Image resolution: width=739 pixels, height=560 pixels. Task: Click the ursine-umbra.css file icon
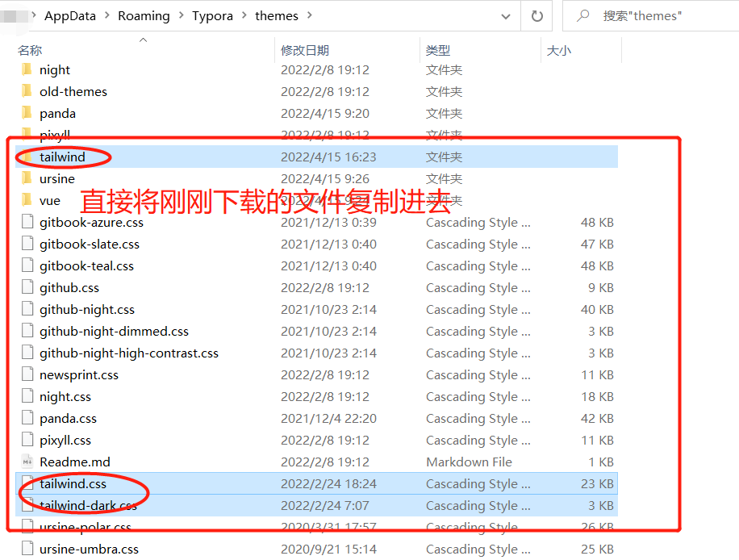(27, 549)
